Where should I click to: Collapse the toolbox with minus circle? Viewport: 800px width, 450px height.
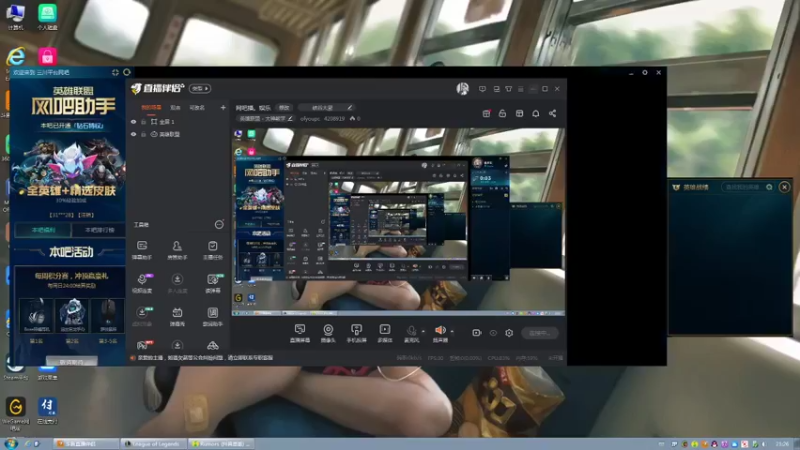(x=219, y=224)
